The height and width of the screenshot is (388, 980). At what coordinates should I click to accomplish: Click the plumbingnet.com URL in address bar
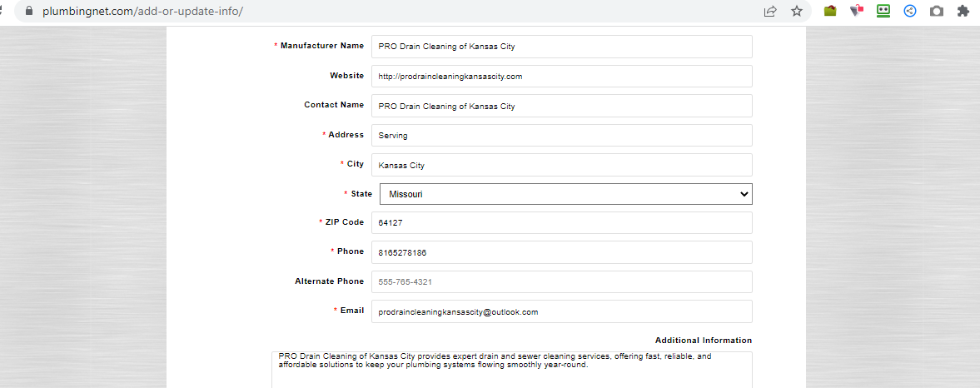(x=142, y=12)
